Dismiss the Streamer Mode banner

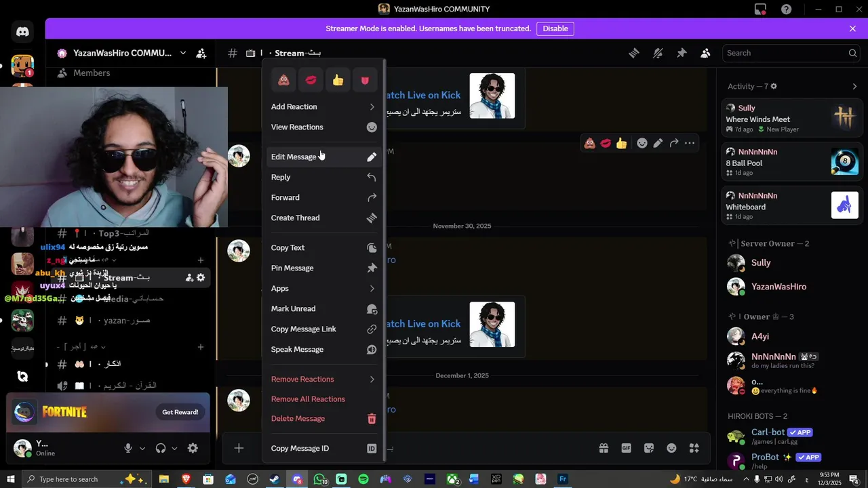[852, 28]
